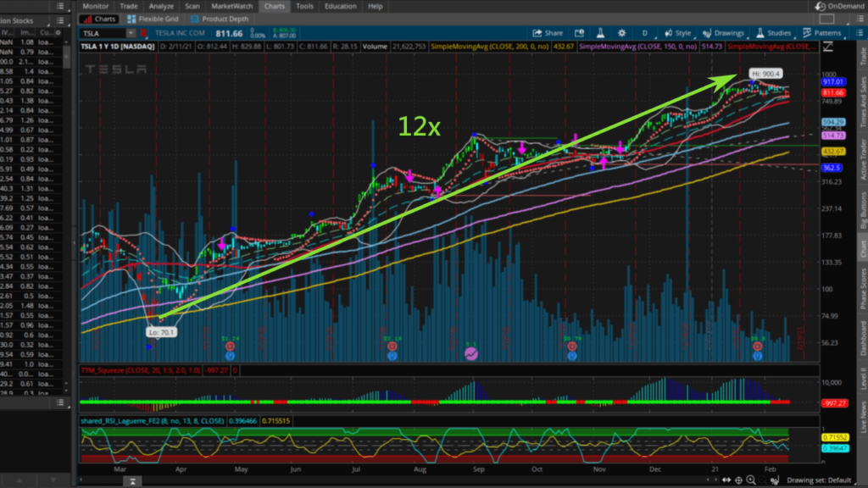Open the subtab row list menu icon
The height and width of the screenshot is (488, 868).
[x=860, y=19]
